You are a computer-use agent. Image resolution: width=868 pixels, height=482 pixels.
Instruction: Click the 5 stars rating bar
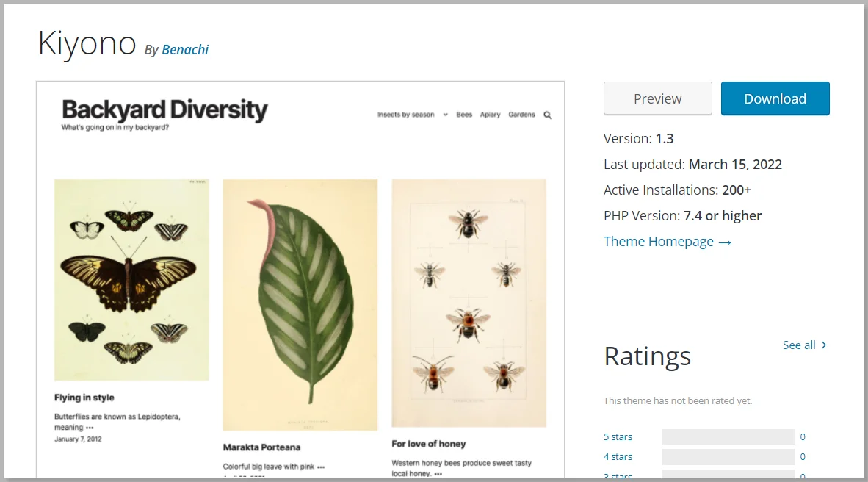pos(728,436)
